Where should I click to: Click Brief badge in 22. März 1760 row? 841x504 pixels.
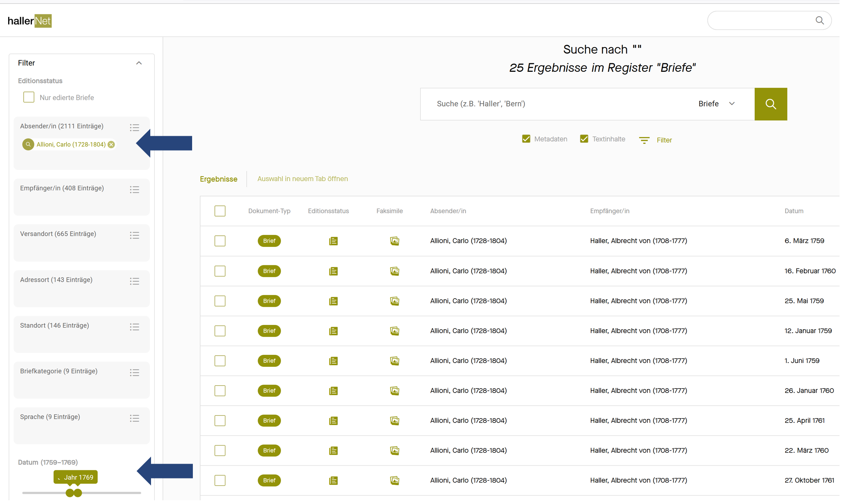(x=269, y=451)
